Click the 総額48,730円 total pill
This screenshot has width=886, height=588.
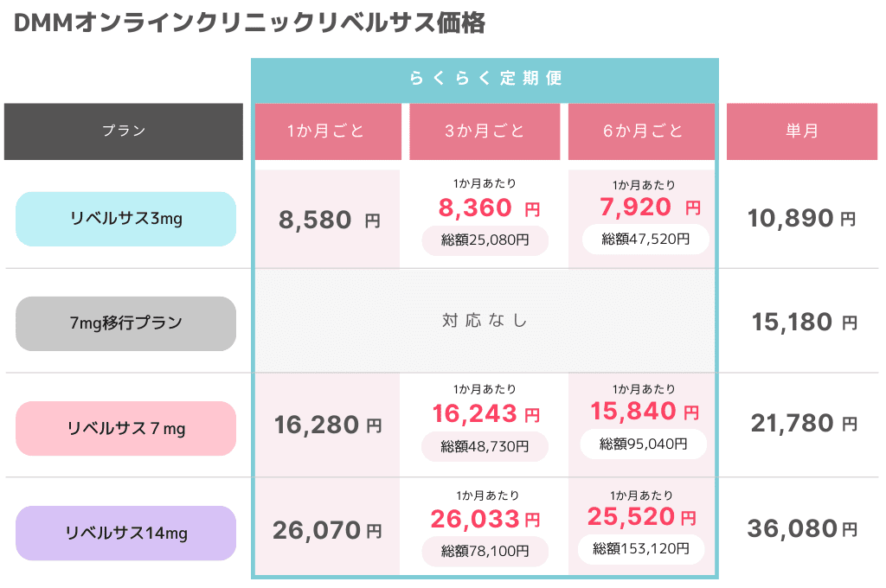[485, 446]
